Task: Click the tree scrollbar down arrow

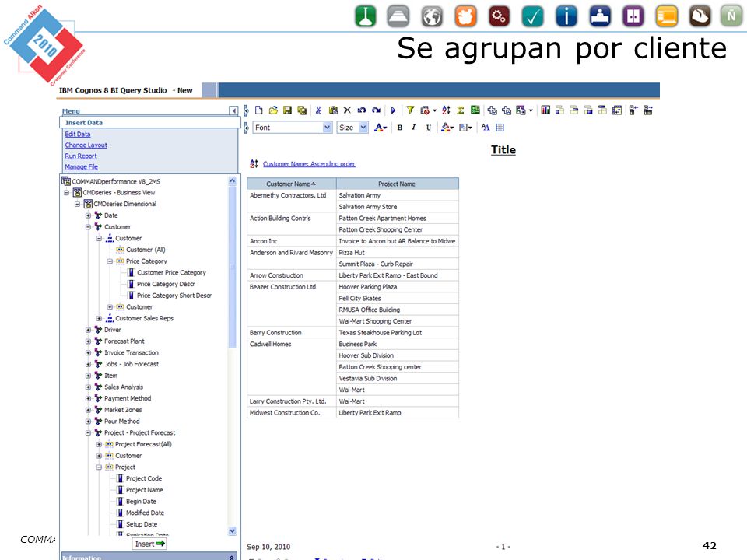Action: point(233,530)
